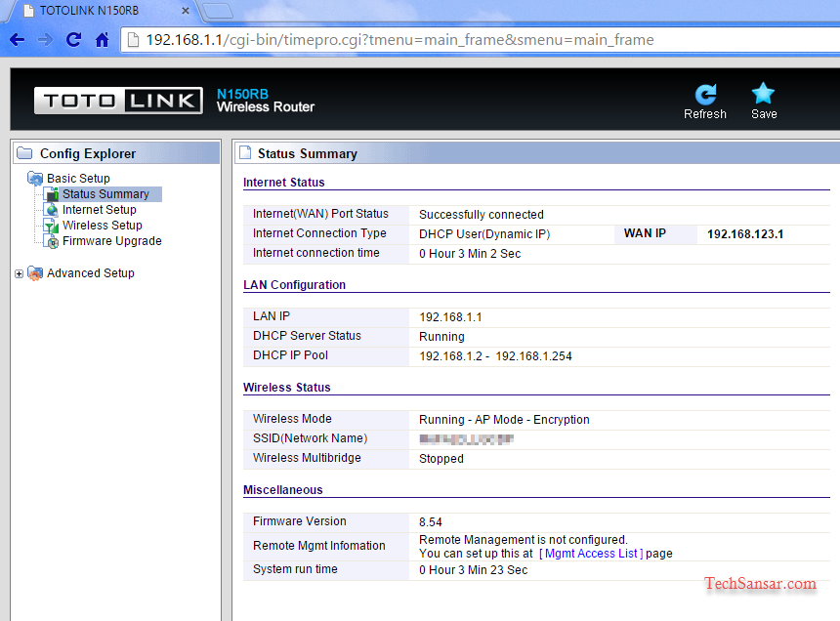Viewport: 840px width, 621px height.
Task: Click the browser back arrow
Action: click(17, 40)
